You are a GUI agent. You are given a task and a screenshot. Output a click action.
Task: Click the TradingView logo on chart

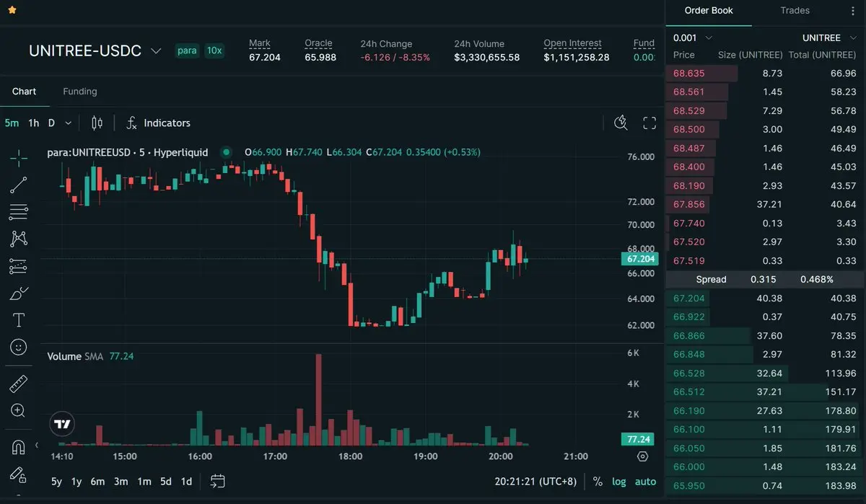point(63,425)
